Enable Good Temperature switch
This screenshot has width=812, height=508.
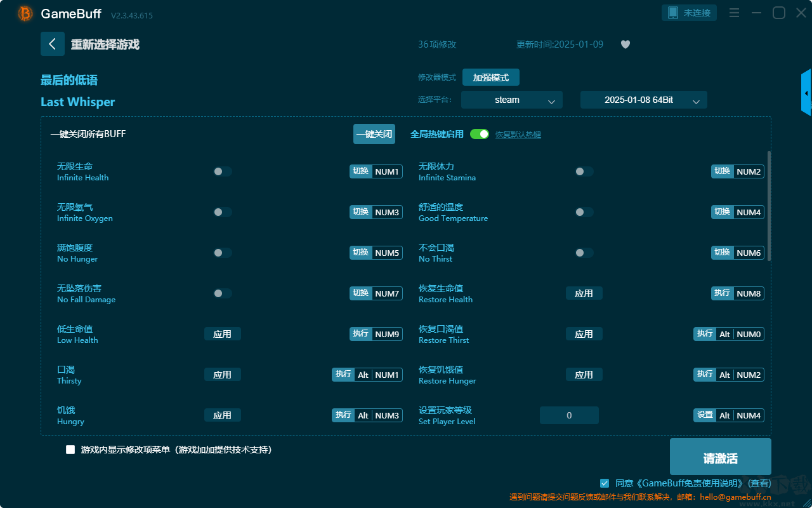click(x=584, y=212)
